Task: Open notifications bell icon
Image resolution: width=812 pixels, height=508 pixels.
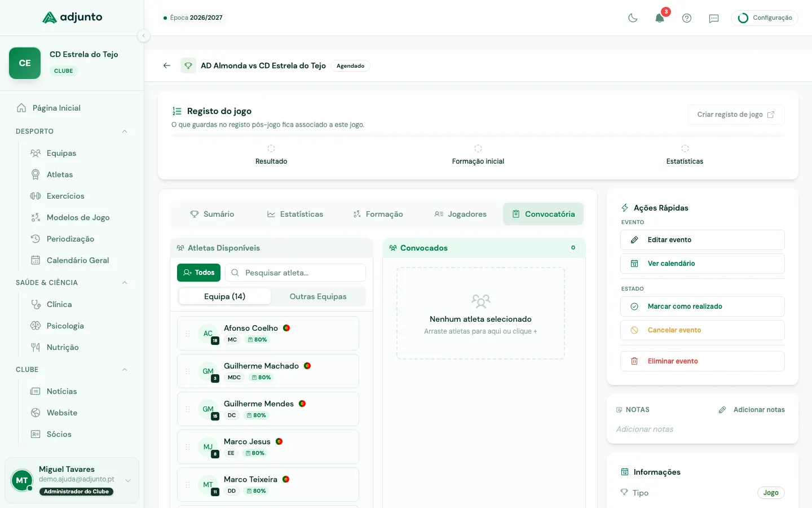Action: [660, 18]
